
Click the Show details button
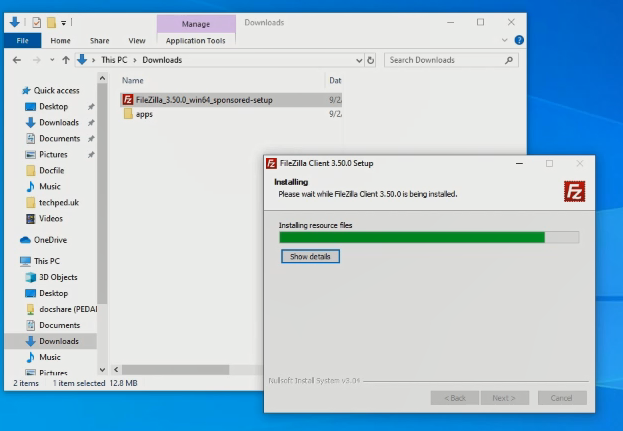tap(310, 257)
